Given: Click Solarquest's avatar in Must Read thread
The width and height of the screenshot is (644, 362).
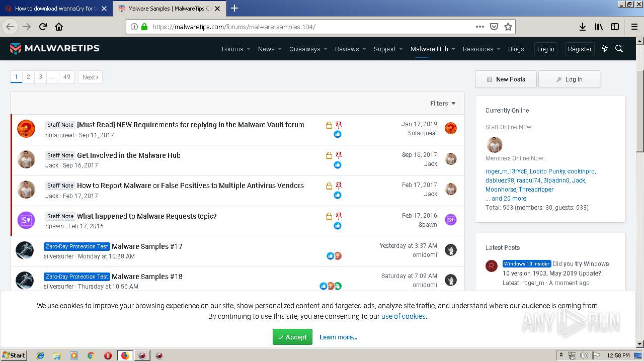Looking at the screenshot, I should click(26, 129).
